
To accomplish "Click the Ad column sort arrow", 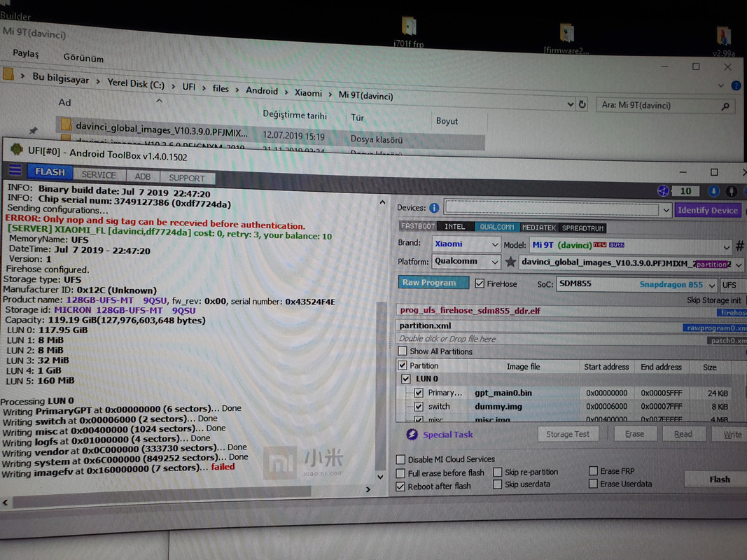I will [x=159, y=101].
